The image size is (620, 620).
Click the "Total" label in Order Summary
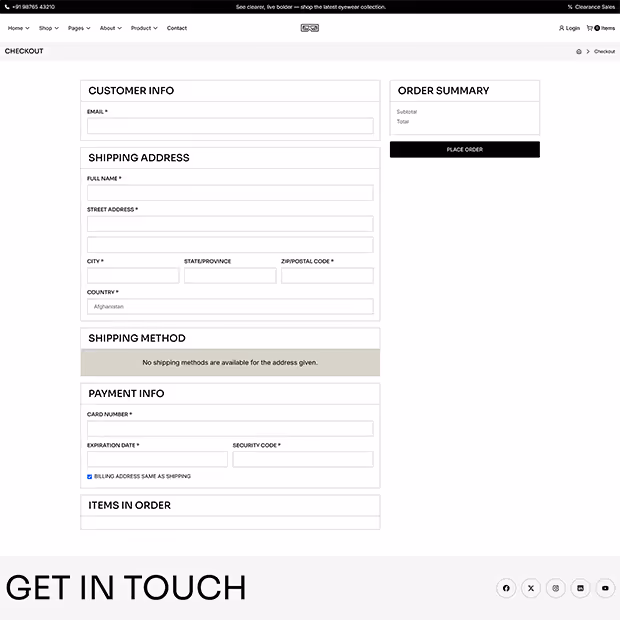click(x=403, y=121)
